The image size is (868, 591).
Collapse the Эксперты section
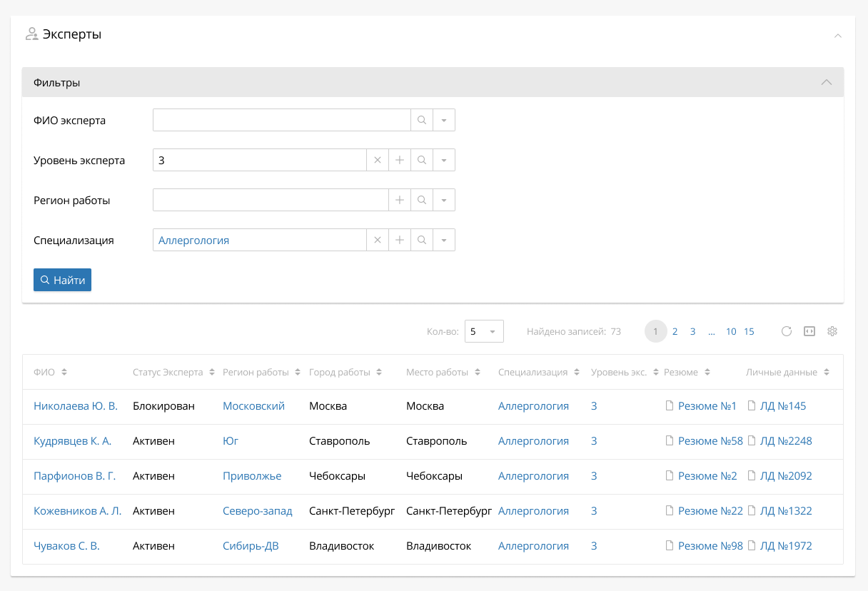click(838, 35)
